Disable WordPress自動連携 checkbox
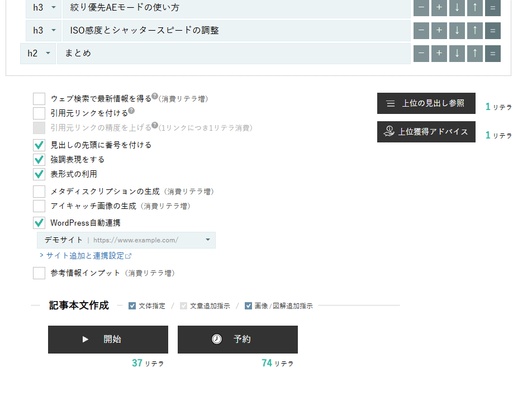Screen dimensions: 532x396 39,223
